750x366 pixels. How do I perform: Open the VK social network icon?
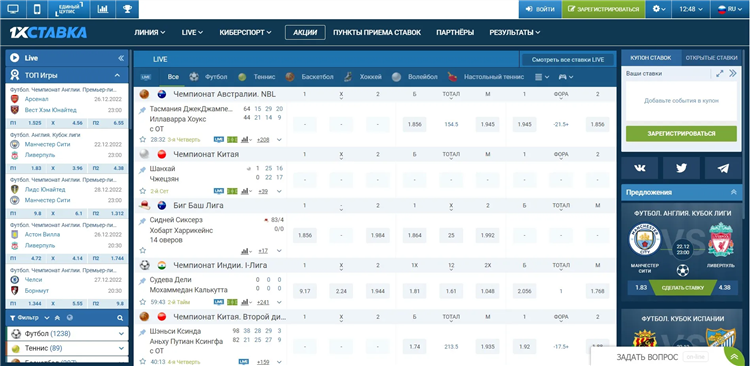coord(640,168)
